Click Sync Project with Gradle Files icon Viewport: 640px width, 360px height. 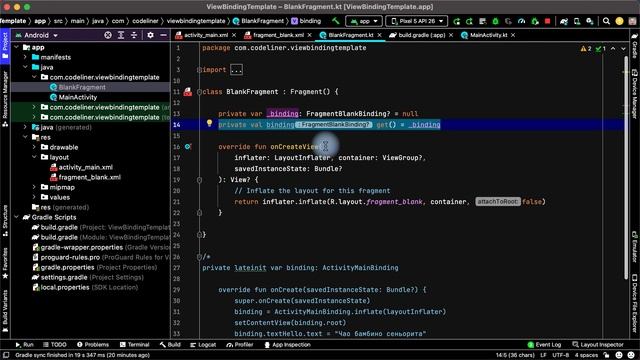pyautogui.click(x=564, y=21)
